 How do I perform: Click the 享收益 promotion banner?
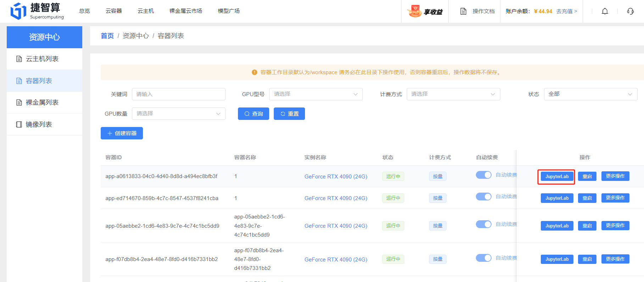[425, 11]
